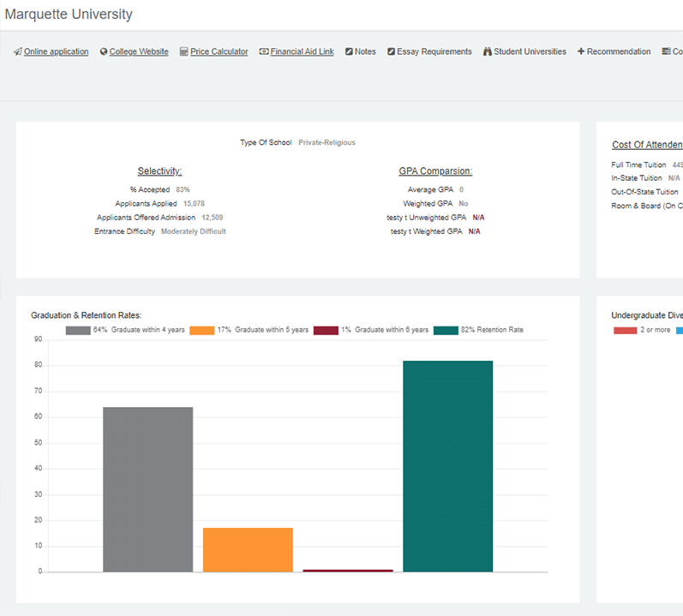The width and height of the screenshot is (683, 616).
Task: Click the gray 64% graduation bar
Action: [x=148, y=489]
